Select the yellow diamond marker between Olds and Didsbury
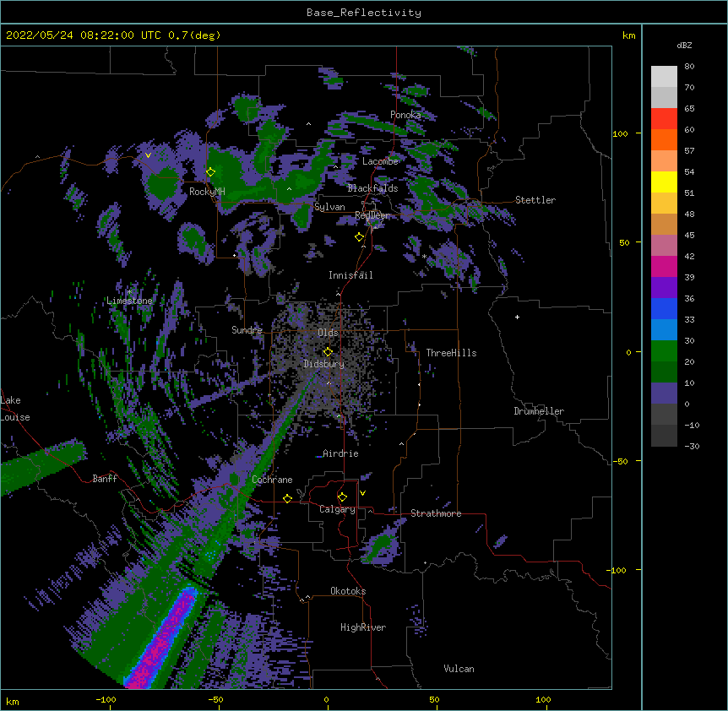728x711 pixels. tap(328, 352)
